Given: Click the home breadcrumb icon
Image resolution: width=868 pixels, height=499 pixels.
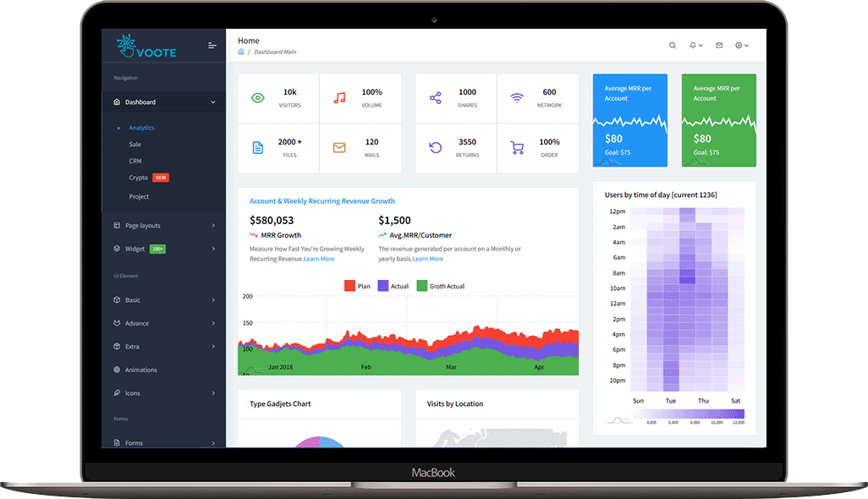Looking at the screenshot, I should (241, 52).
